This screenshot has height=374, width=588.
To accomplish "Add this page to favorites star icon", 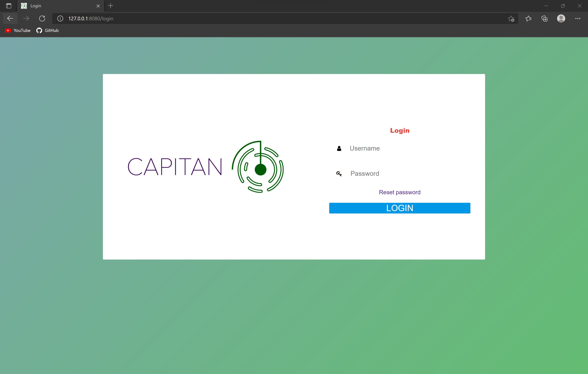I will [x=511, y=19].
